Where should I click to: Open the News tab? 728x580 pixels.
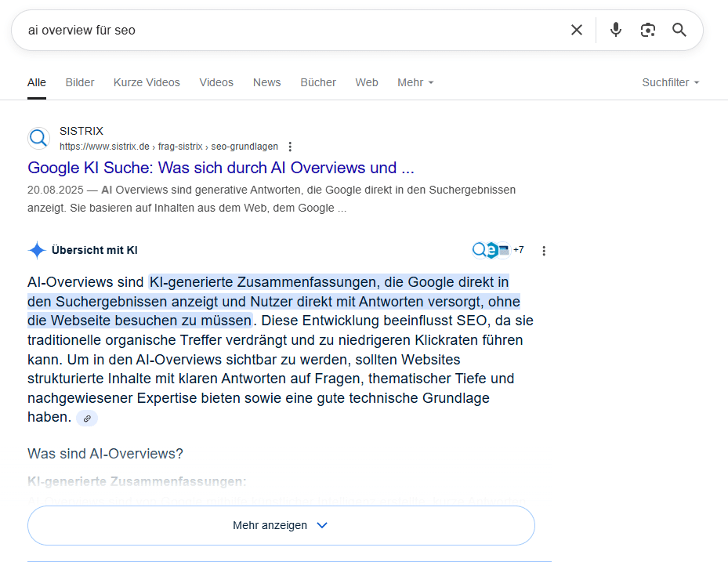(266, 82)
